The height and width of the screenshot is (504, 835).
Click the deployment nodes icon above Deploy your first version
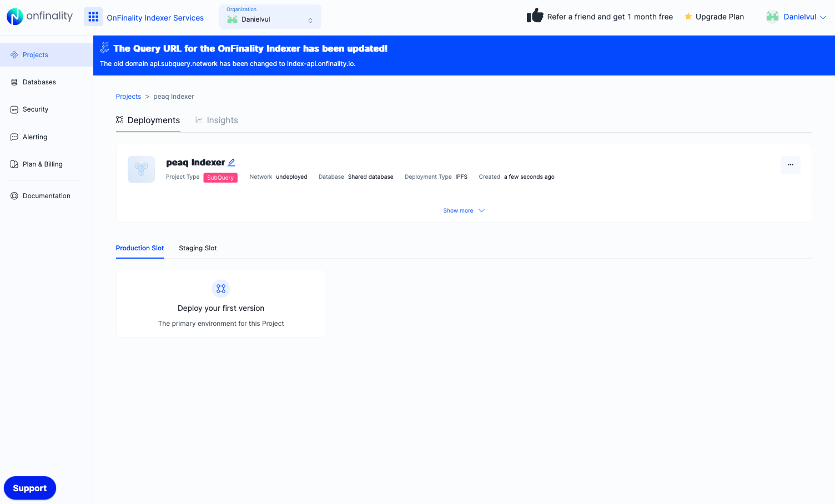point(221,288)
